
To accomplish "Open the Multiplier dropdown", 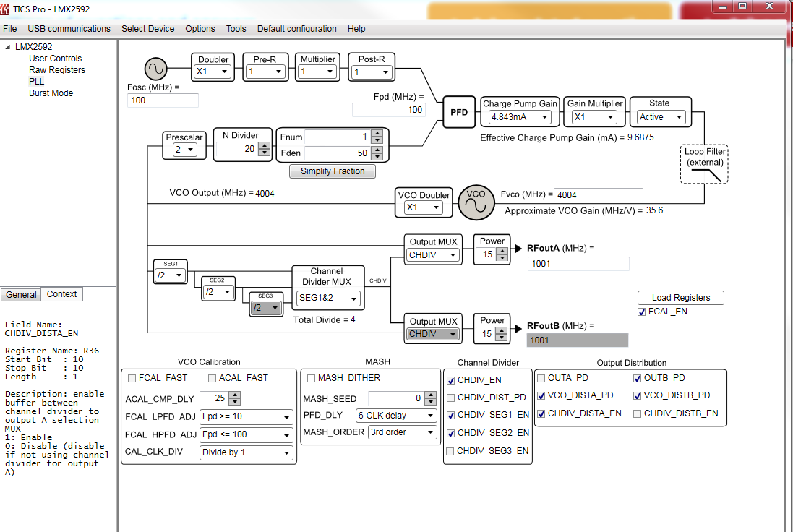I will [x=317, y=72].
